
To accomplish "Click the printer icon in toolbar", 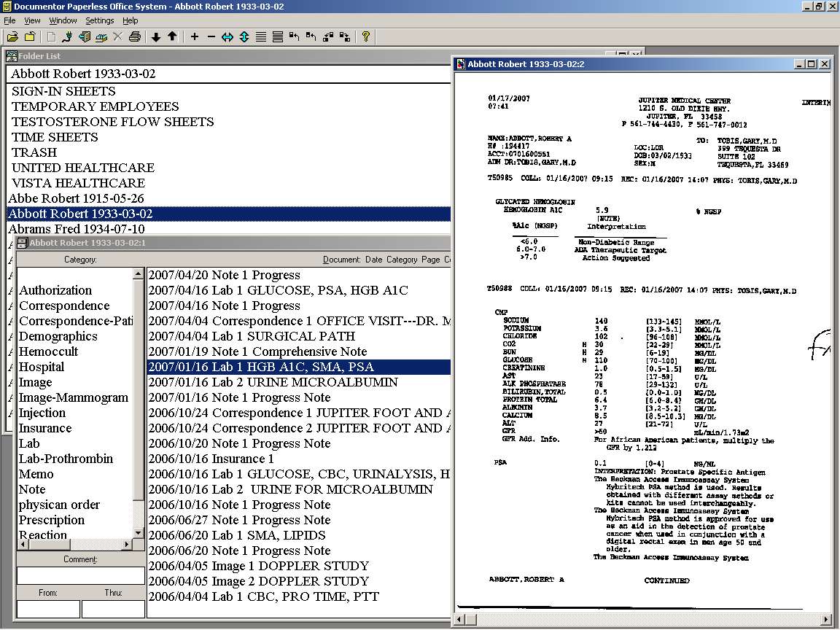I will click(x=134, y=36).
